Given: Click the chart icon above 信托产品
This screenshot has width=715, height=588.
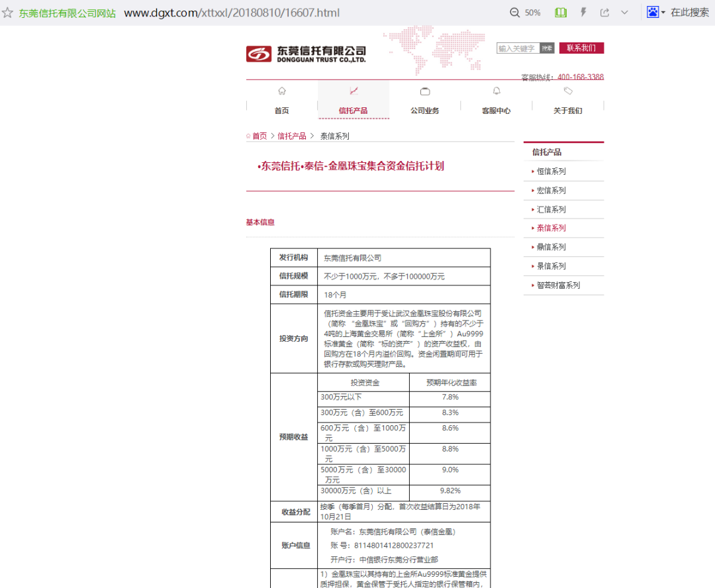Looking at the screenshot, I should [354, 91].
